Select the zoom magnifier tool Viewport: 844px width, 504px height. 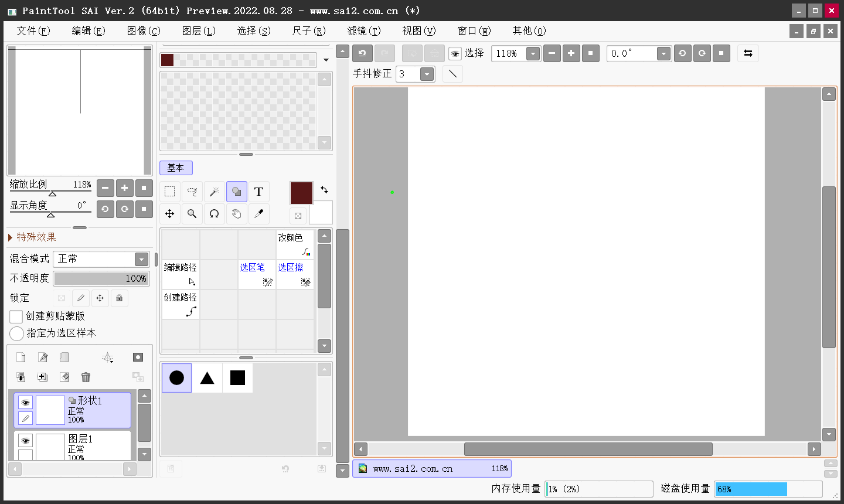(x=192, y=214)
